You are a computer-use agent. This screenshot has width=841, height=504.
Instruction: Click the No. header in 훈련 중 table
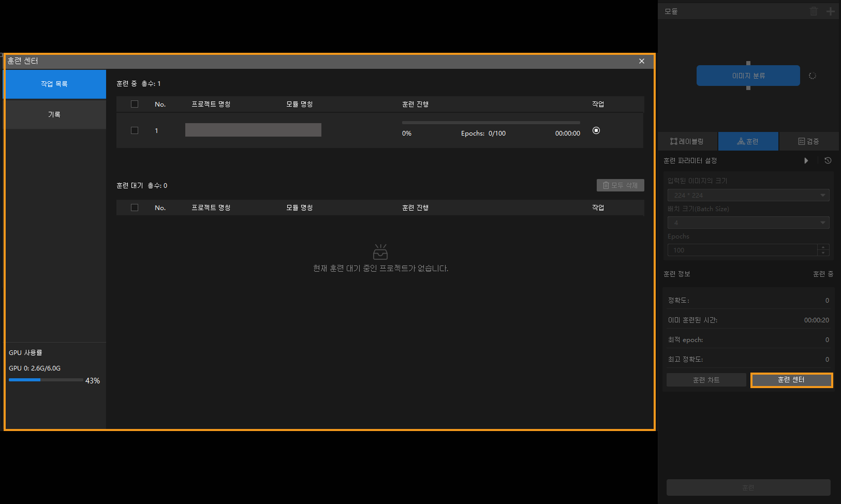[x=160, y=104]
